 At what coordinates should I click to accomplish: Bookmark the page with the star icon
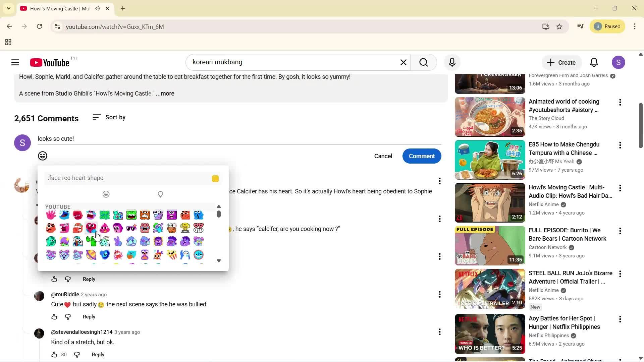click(559, 26)
